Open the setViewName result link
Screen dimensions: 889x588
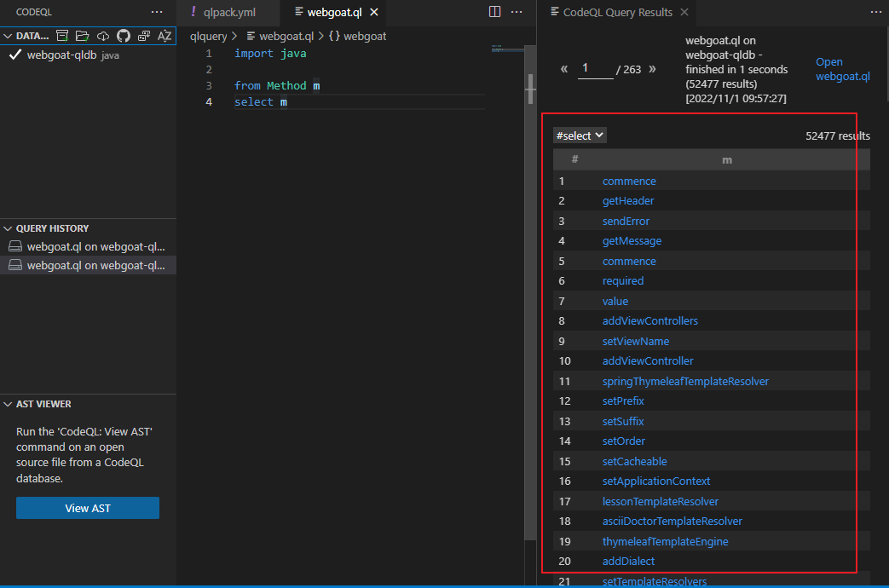[636, 342]
